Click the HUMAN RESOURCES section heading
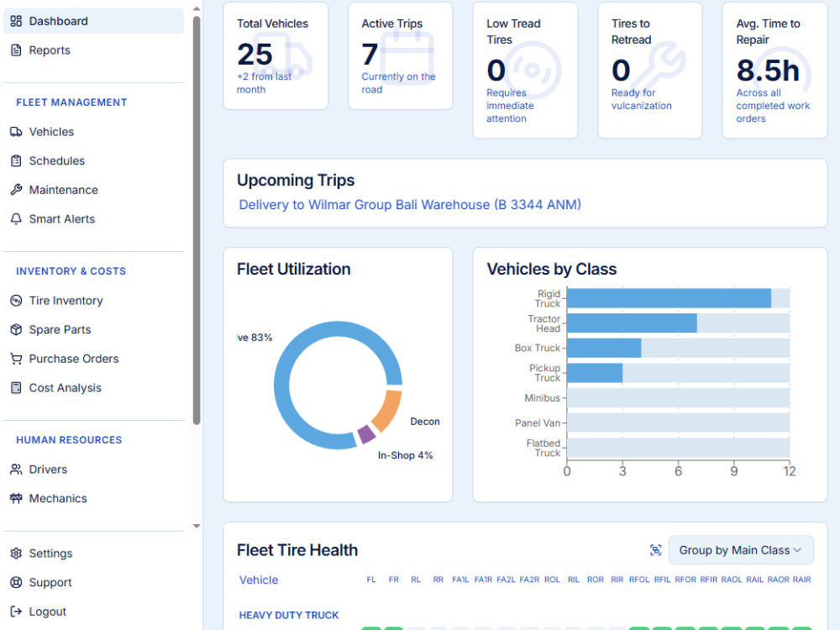The height and width of the screenshot is (630, 840). coord(69,440)
